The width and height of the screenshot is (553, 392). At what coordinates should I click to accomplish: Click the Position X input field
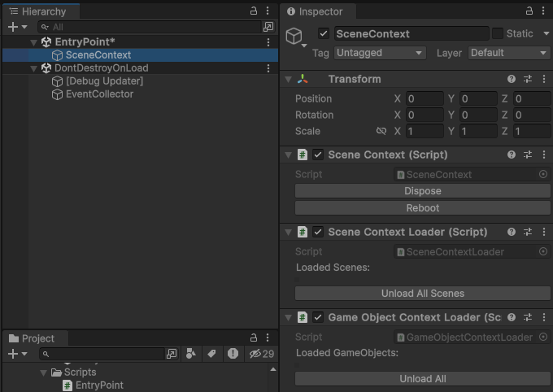[x=424, y=98]
